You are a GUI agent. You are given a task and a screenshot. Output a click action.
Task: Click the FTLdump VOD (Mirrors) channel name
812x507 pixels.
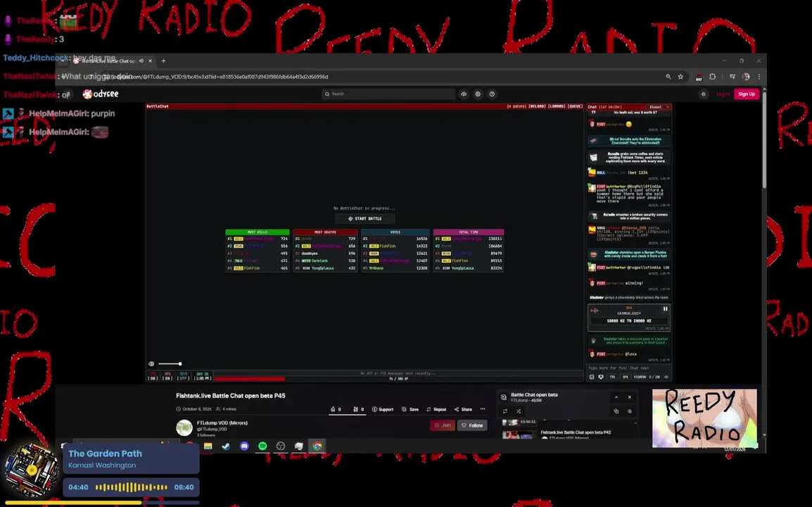point(222,423)
